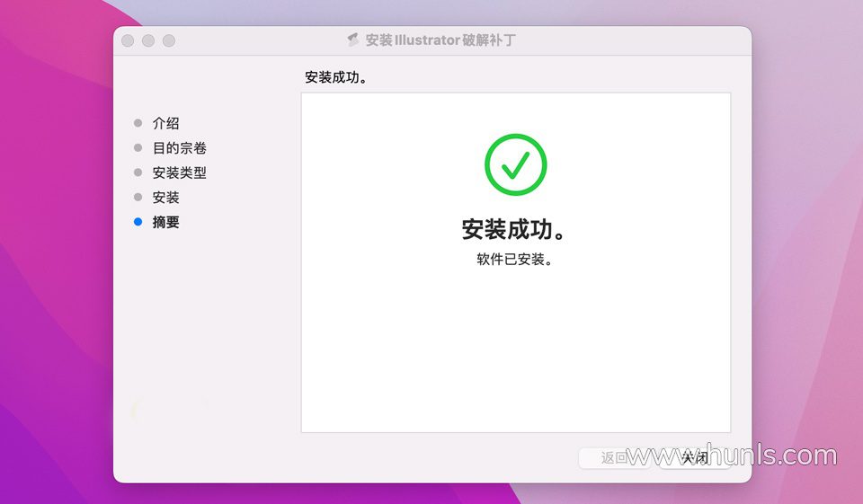
Task: Click the green success checkmark icon
Action: pos(516,164)
